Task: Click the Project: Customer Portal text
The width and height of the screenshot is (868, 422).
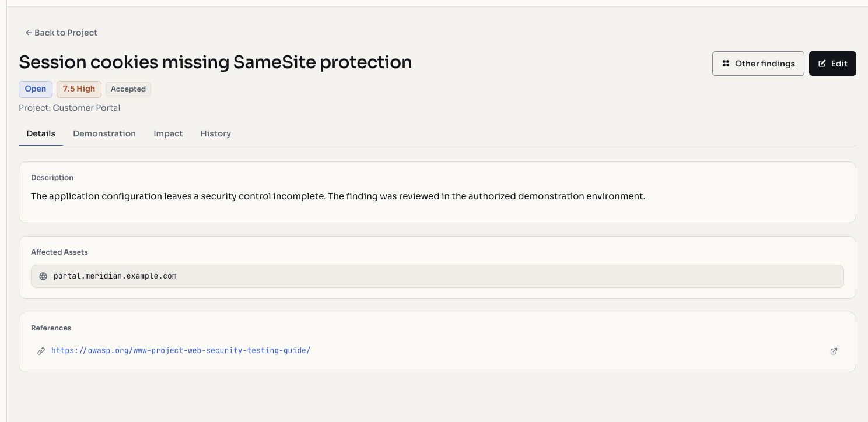Action: click(x=69, y=108)
